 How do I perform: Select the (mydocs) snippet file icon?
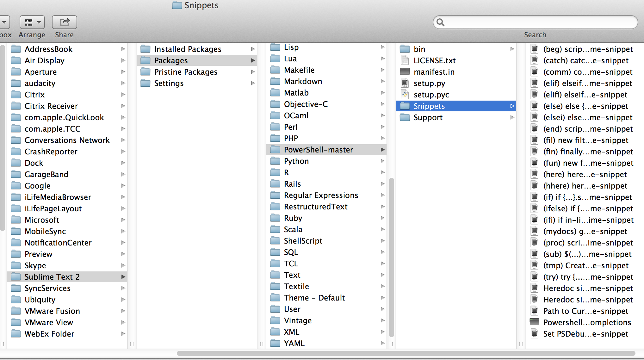[x=535, y=231]
